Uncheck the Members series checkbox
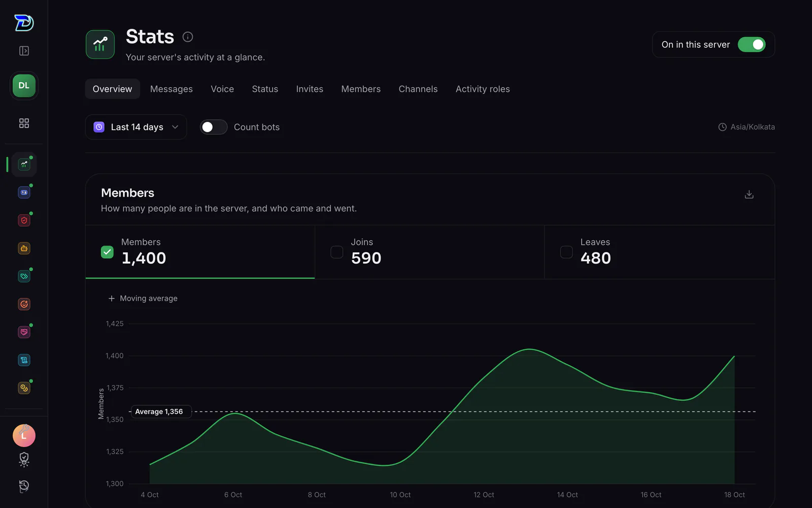Viewport: 812px width, 508px height. pyautogui.click(x=107, y=252)
